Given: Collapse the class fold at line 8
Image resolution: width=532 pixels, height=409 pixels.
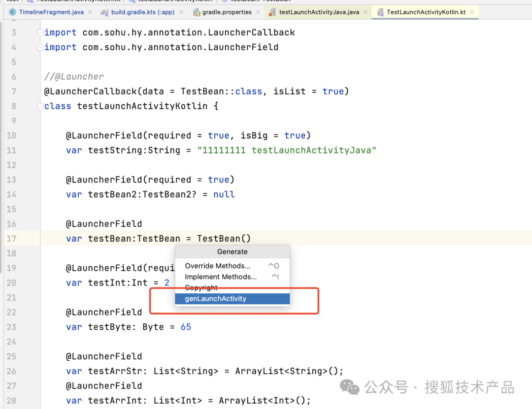Looking at the screenshot, I should point(40,106).
